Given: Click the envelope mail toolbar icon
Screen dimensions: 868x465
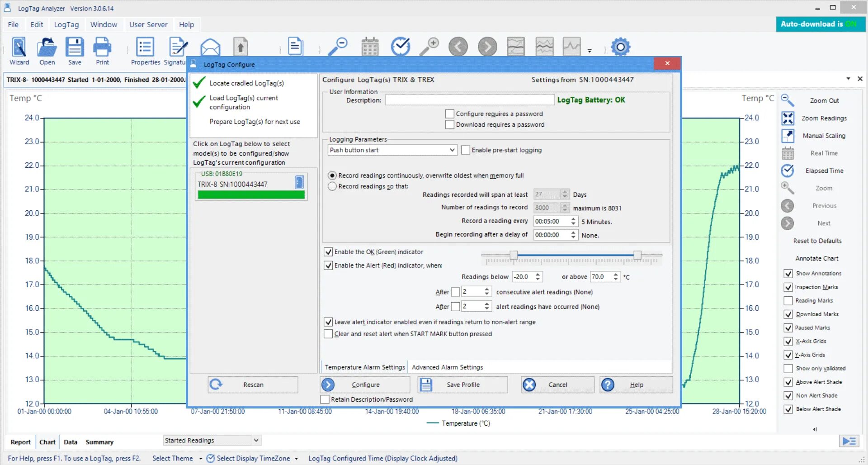Looking at the screenshot, I should click(210, 47).
